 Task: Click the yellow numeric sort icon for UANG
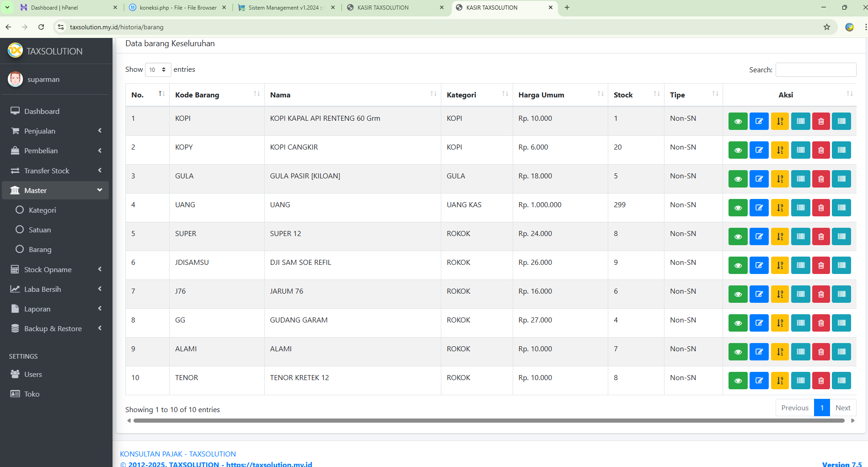780,208
